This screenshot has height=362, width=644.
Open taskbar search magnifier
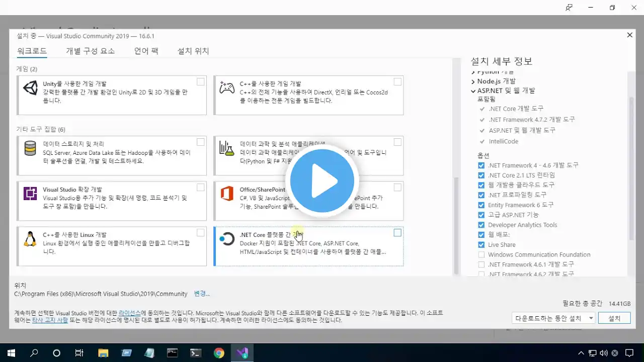pyautogui.click(x=34, y=353)
